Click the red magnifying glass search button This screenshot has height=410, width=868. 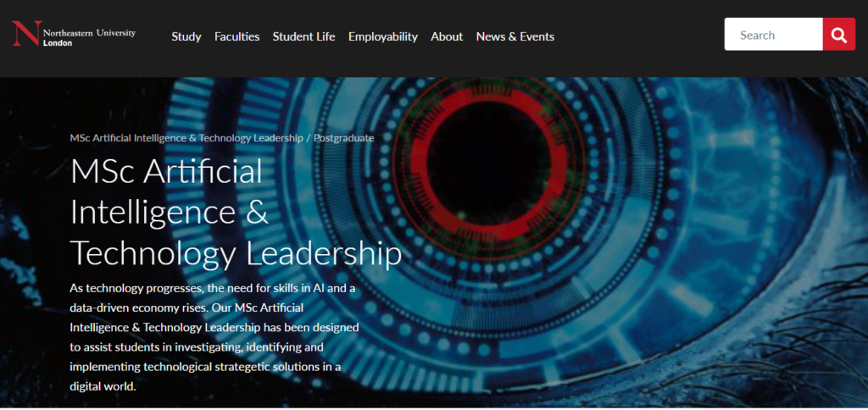tap(838, 34)
